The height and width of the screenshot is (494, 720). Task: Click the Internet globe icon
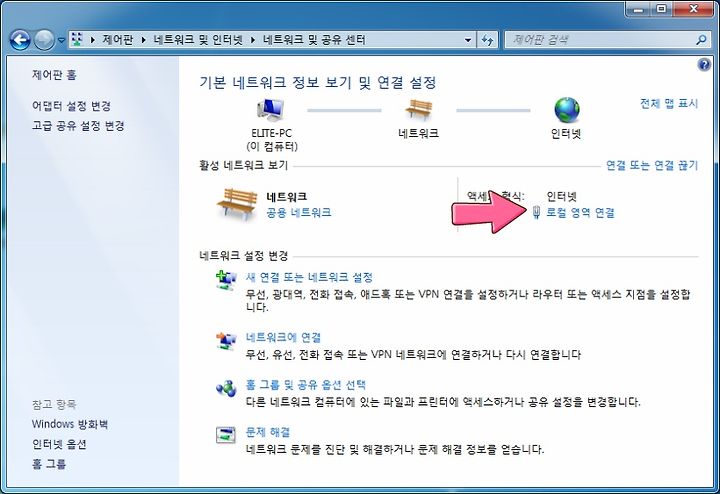tap(567, 110)
